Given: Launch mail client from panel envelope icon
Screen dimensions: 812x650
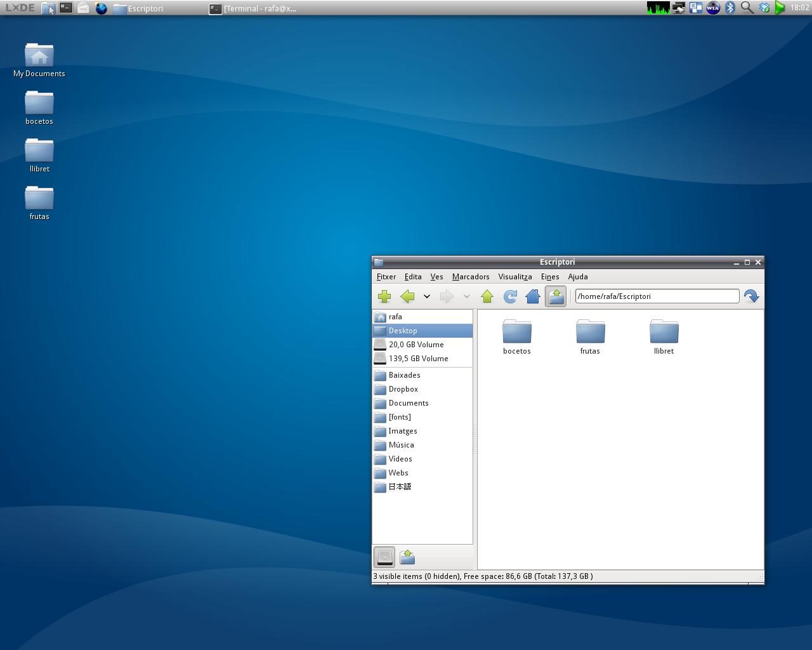Looking at the screenshot, I should [x=83, y=8].
